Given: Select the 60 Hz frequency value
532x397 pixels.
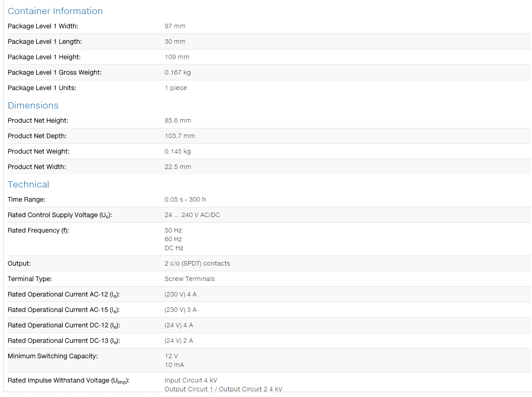Looking at the screenshot, I should tap(173, 239).
